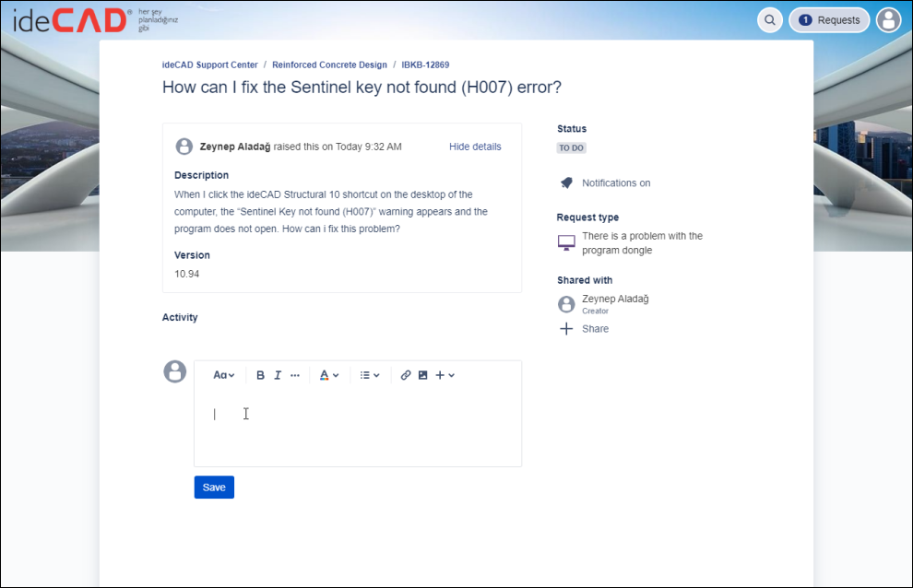The width and height of the screenshot is (913, 588).
Task: Expand the text styles Aa dropdown
Action: [x=223, y=375]
